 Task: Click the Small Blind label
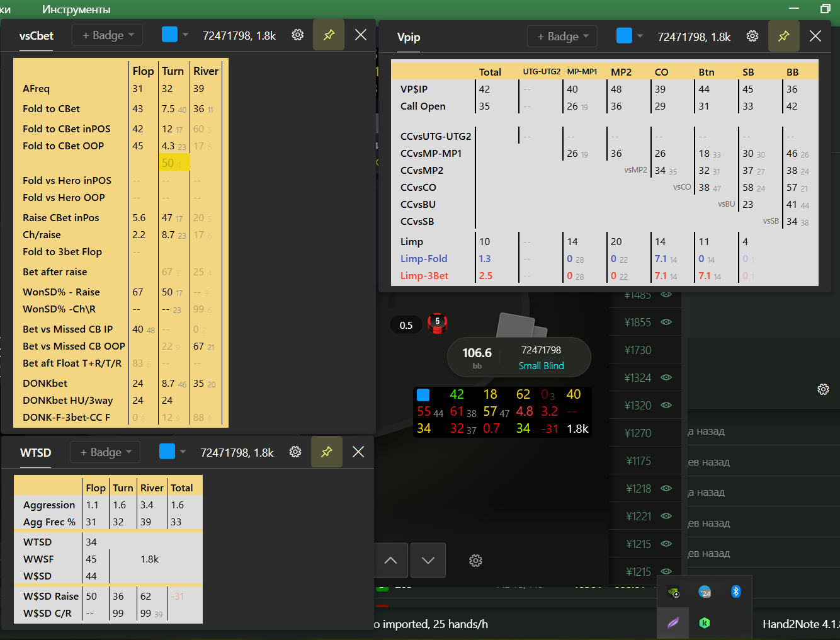pos(542,365)
